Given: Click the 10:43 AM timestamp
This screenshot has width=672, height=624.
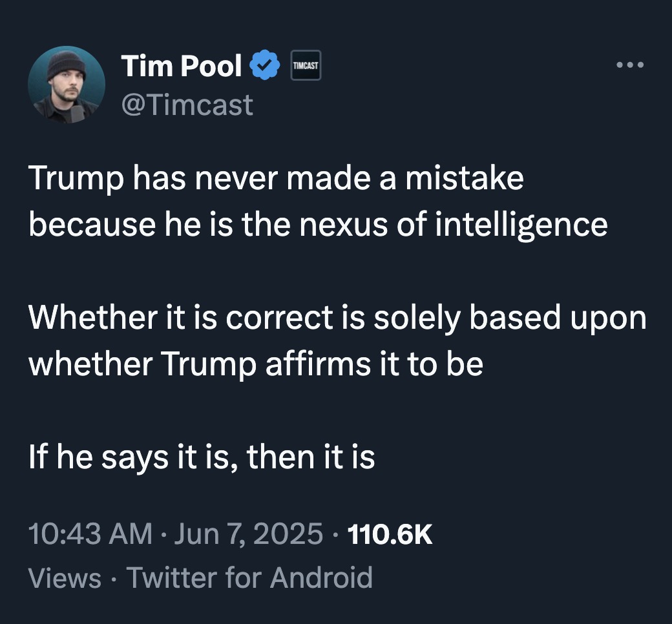Looking at the screenshot, I should coord(90,534).
